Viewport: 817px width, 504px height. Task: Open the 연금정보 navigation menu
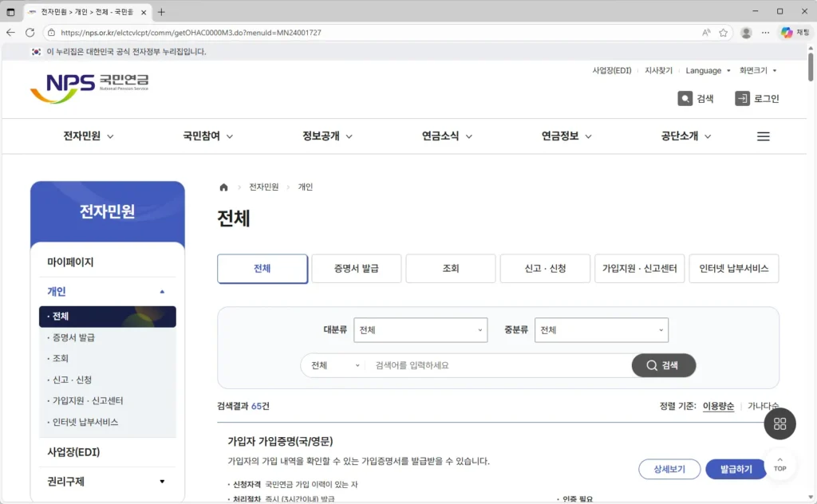pos(562,136)
